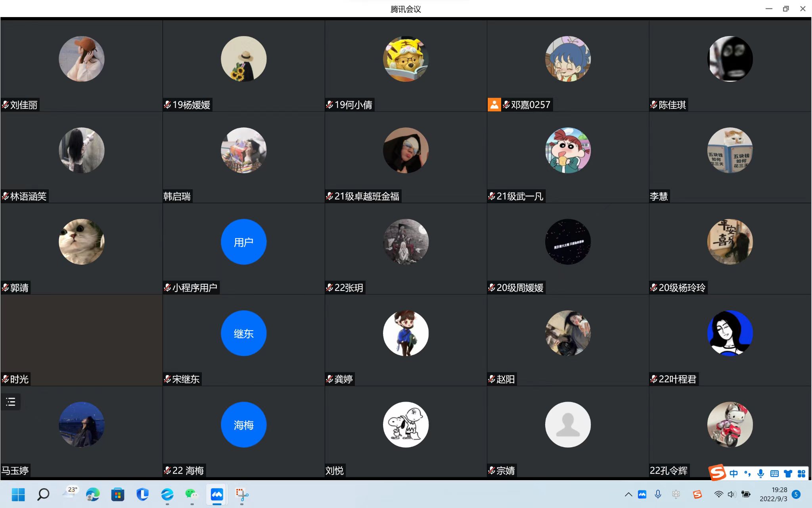Toggle system tray IME 中 indicator

click(676, 494)
